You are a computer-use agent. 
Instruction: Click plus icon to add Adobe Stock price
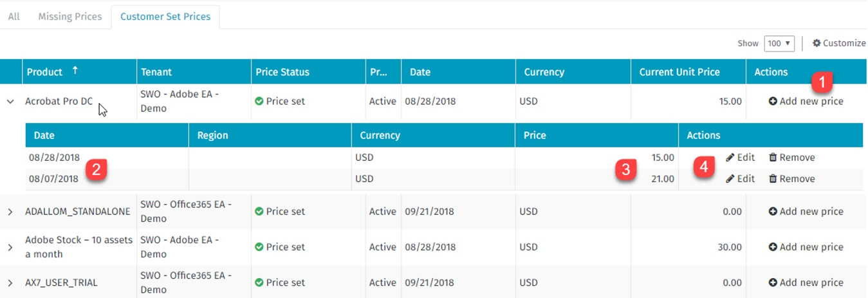[772, 247]
